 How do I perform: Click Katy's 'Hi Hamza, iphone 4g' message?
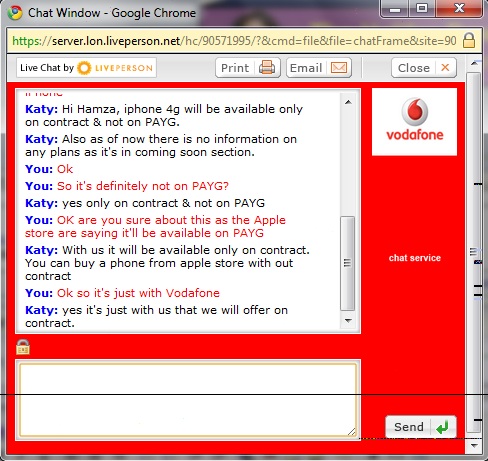point(164,115)
